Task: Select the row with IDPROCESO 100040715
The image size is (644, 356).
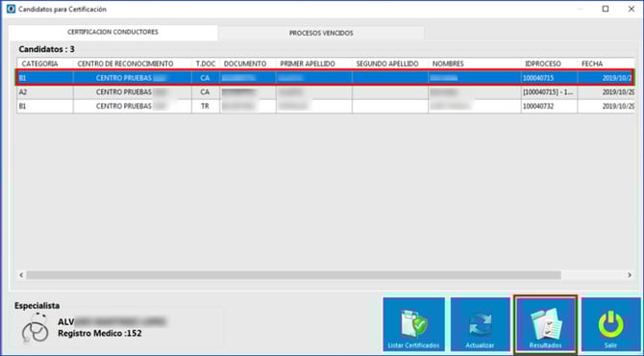Action: coord(326,78)
